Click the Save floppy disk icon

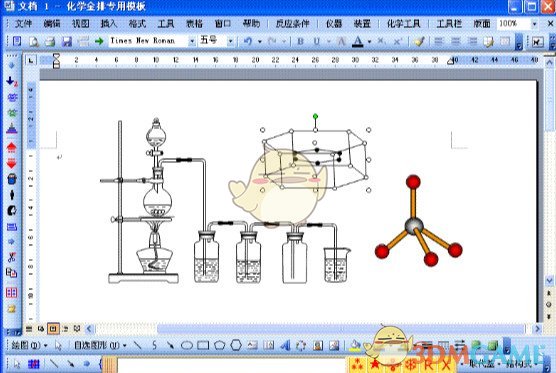click(67, 41)
